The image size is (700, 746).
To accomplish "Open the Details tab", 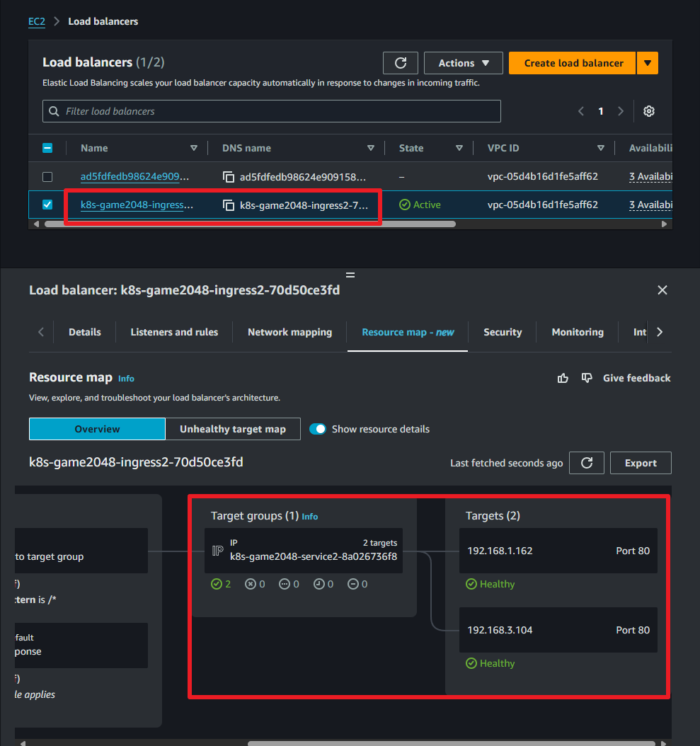I will tap(85, 332).
